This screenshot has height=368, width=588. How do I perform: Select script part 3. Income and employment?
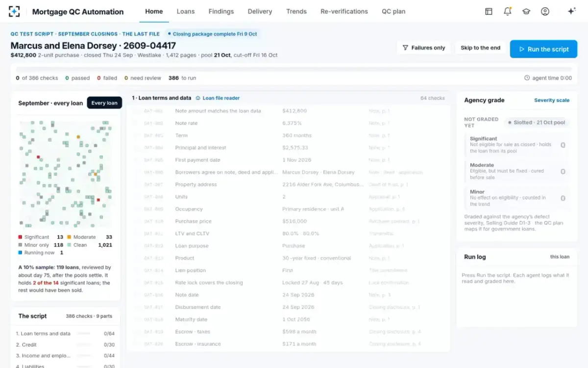point(65,356)
